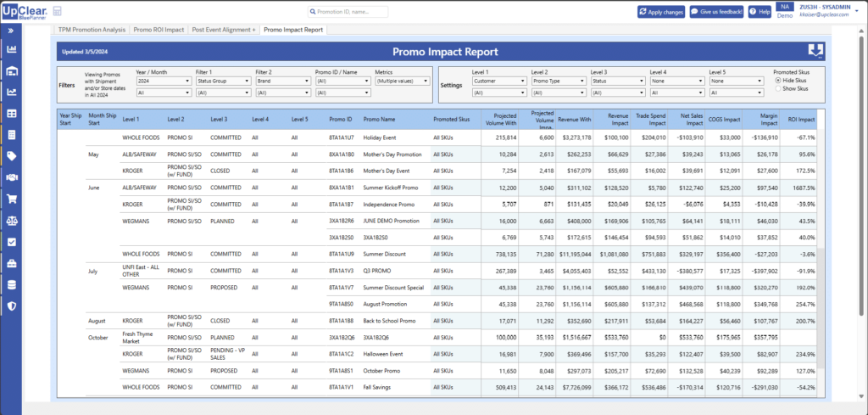Click the Fresh Thyme Market customer cell
This screenshot has width=868, height=415.
137,337
